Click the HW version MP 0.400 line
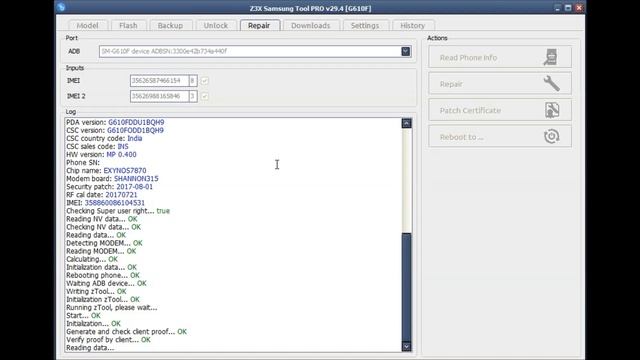The width and height of the screenshot is (640, 360). point(101,155)
